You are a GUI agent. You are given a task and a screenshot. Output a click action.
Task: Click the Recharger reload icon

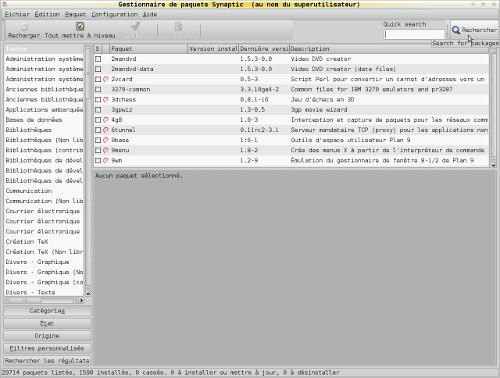24,26
